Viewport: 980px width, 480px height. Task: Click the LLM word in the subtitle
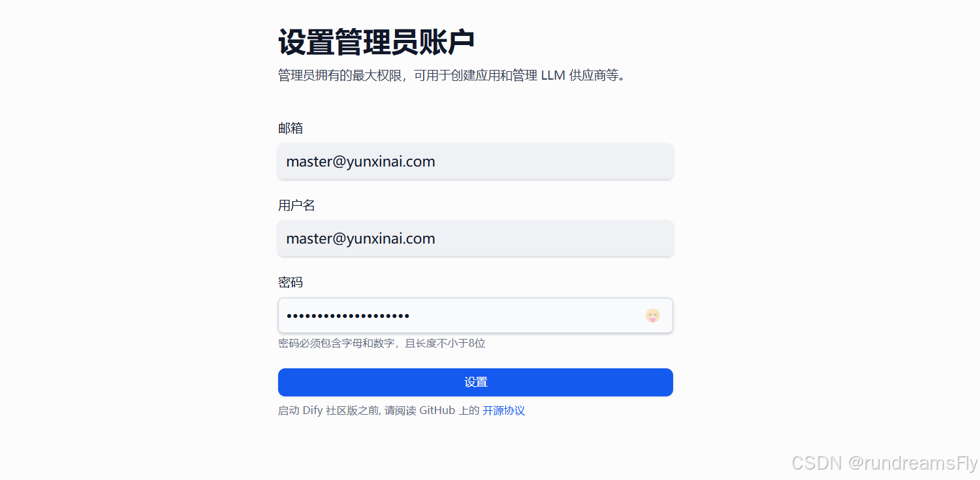553,75
